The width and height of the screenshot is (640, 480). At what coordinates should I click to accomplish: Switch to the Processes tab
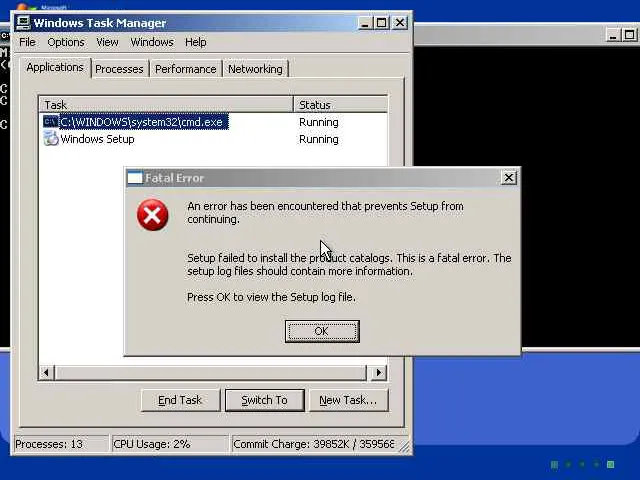coord(119,69)
